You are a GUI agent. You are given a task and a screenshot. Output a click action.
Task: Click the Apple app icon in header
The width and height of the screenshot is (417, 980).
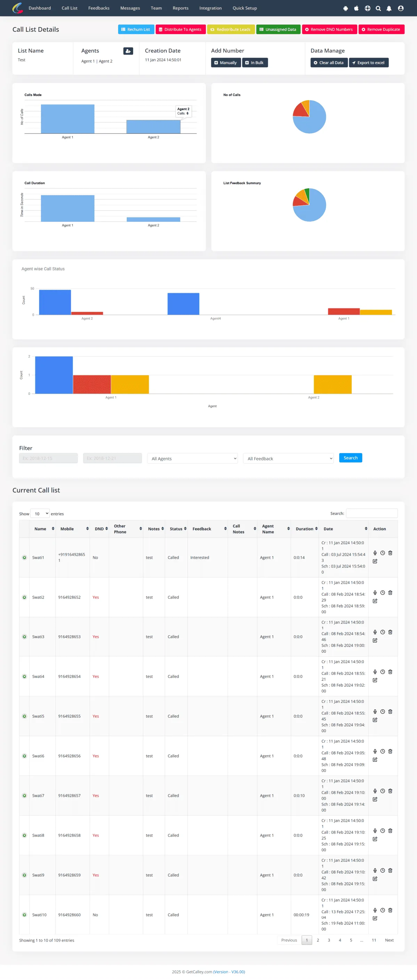[356, 8]
